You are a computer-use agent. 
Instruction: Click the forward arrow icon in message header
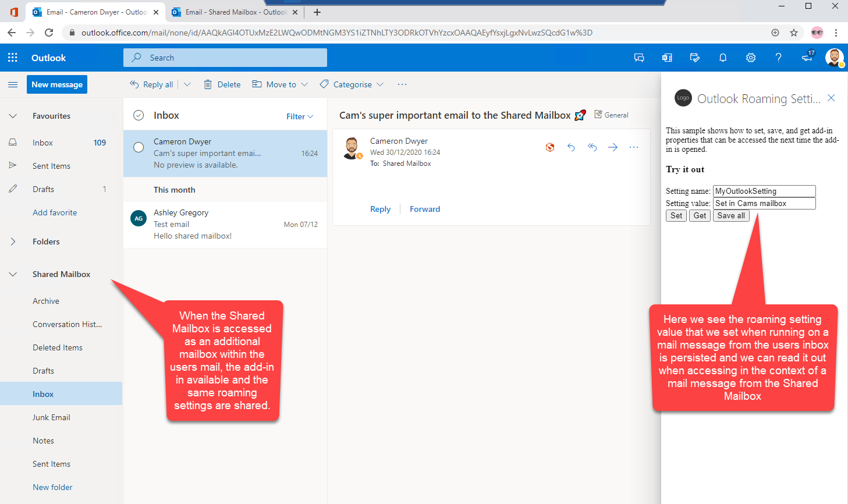[x=613, y=147]
